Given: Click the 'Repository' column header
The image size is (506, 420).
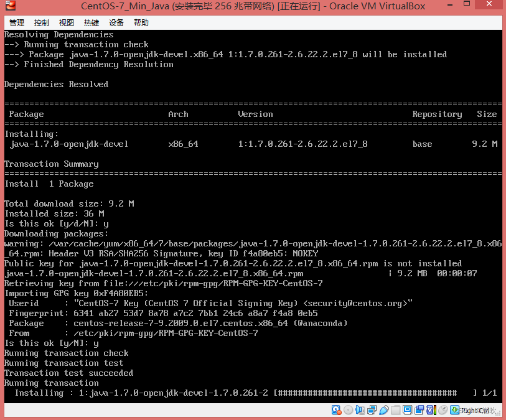Looking at the screenshot, I should (437, 114).
